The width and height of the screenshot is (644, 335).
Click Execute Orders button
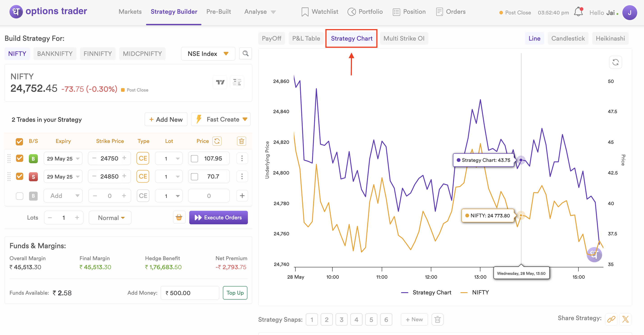[218, 217]
